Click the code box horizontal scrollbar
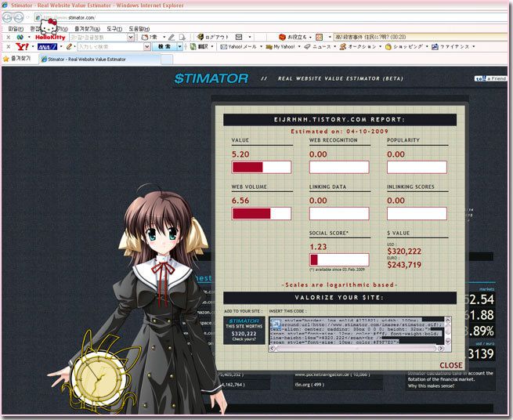 click(356, 349)
